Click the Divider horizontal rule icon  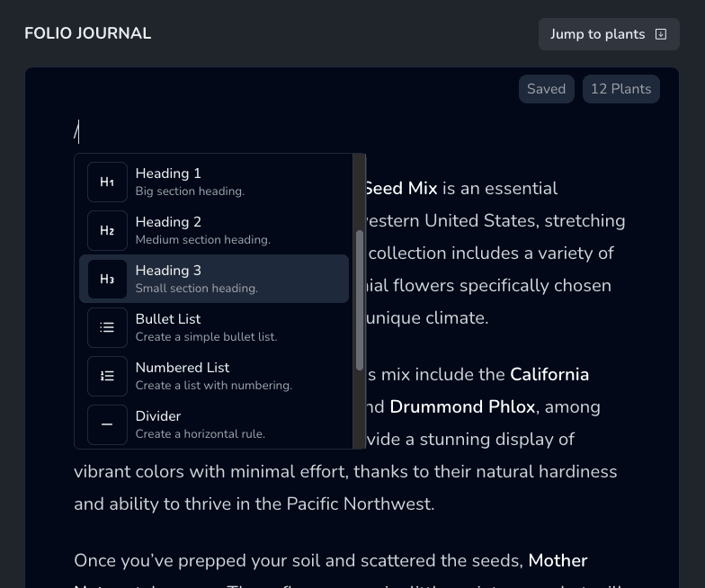(x=107, y=424)
